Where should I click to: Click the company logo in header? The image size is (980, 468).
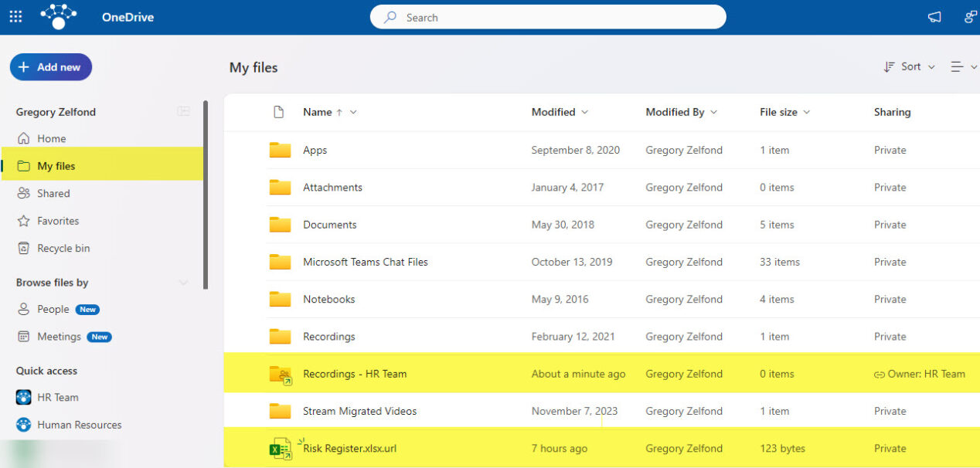59,16
